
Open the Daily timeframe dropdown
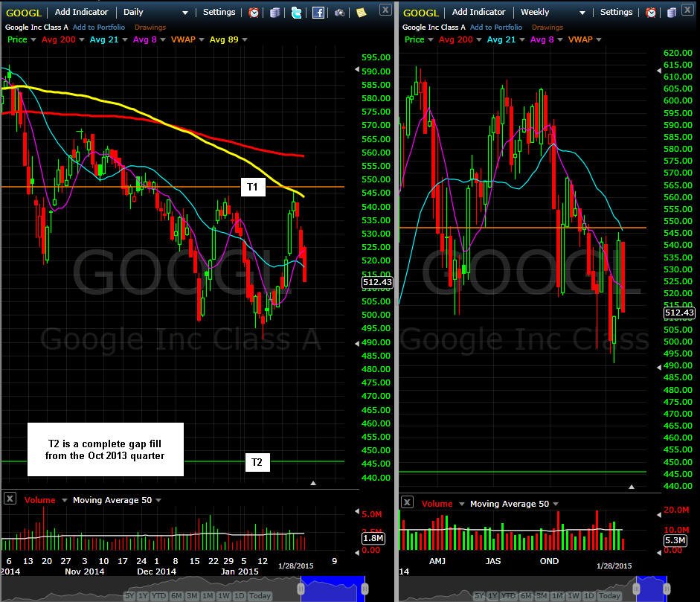pos(184,13)
